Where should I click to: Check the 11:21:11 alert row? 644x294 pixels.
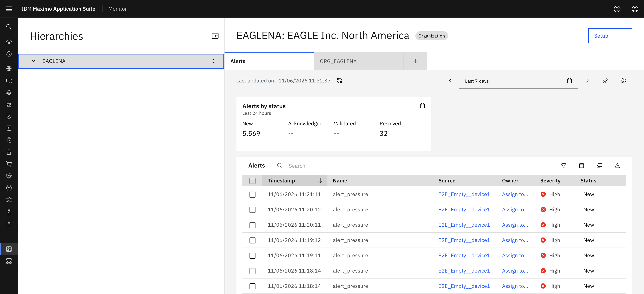(252, 194)
